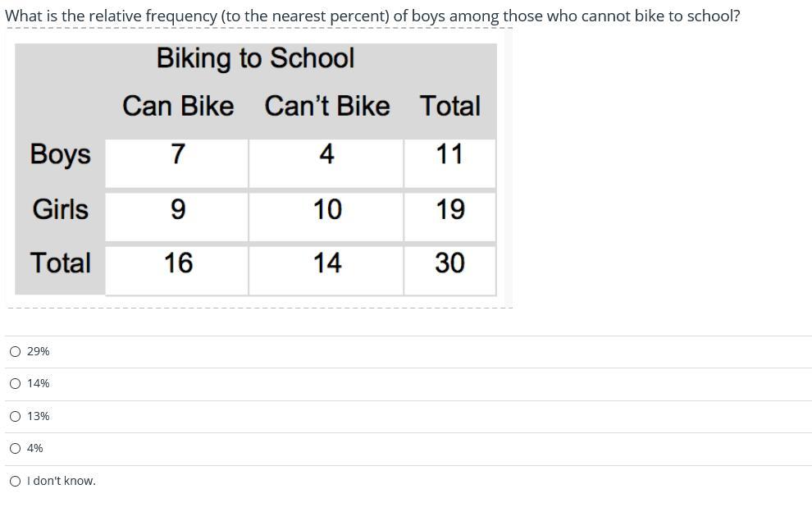Click the "Can't Bike" column header
812x512 pixels.
click(327, 106)
